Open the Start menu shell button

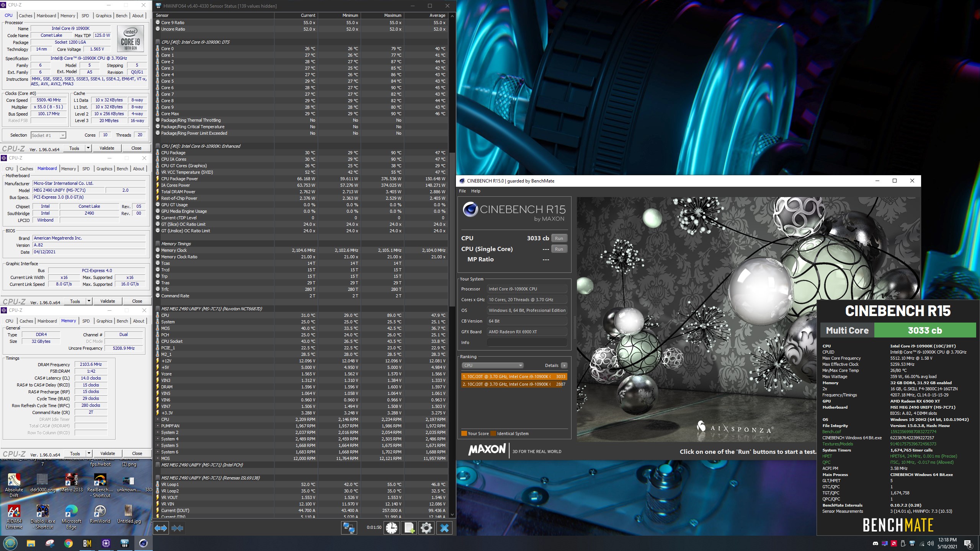10,543
